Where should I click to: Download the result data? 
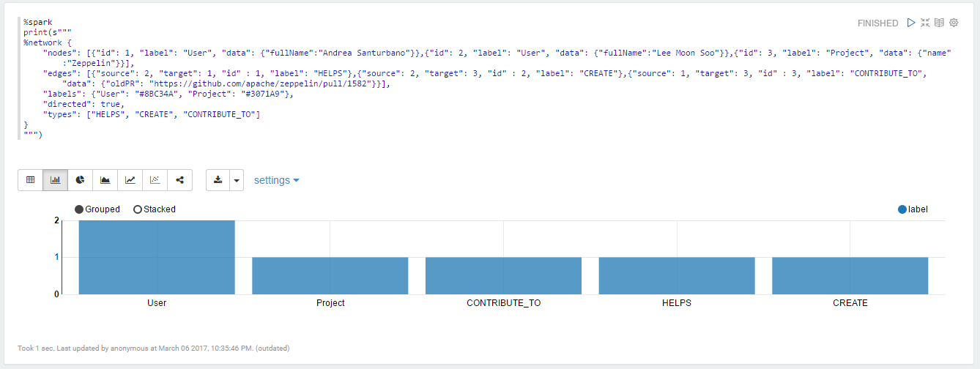(218, 180)
